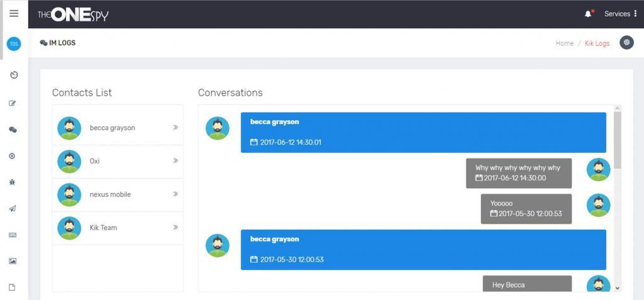Expand the Oxi contact chevron
Screen dimensions: 644x300
click(x=175, y=161)
